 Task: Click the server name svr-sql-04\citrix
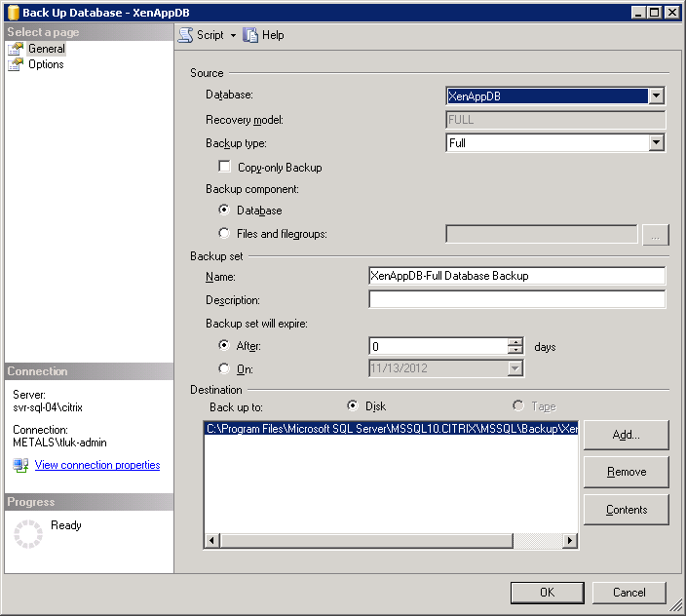(x=48, y=407)
